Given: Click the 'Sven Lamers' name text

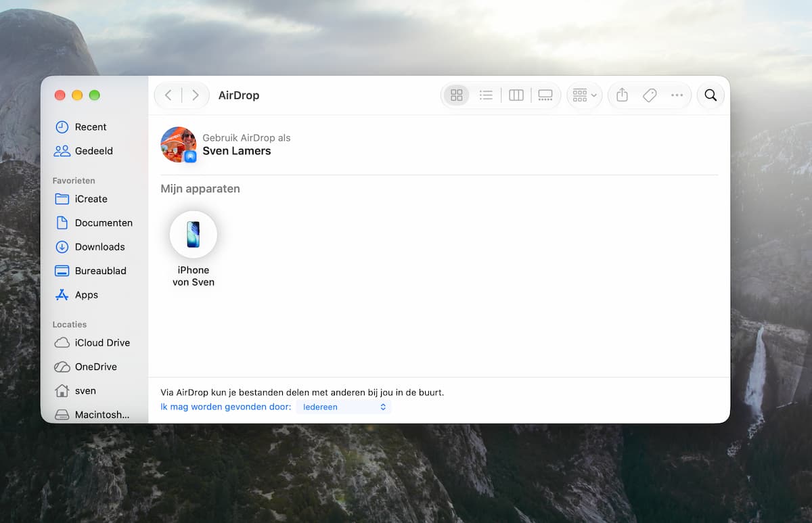Looking at the screenshot, I should click(237, 151).
